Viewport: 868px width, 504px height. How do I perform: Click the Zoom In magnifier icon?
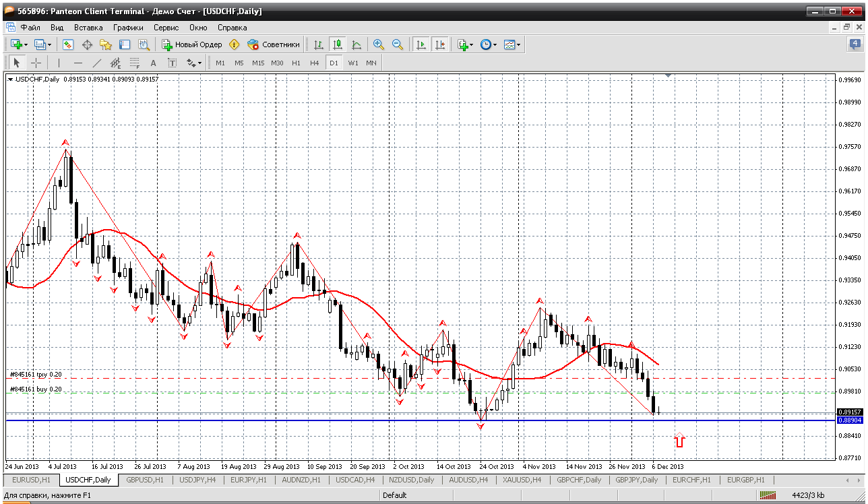(x=379, y=44)
